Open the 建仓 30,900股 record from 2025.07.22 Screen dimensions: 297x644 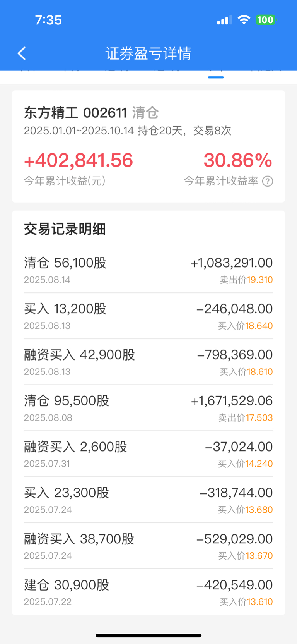pos(148,592)
